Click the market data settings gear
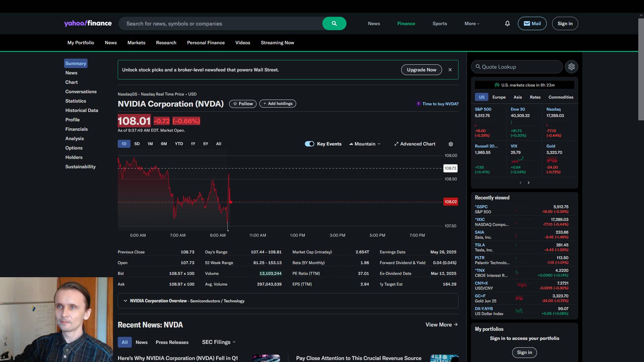The height and width of the screenshot is (362, 644). click(571, 67)
